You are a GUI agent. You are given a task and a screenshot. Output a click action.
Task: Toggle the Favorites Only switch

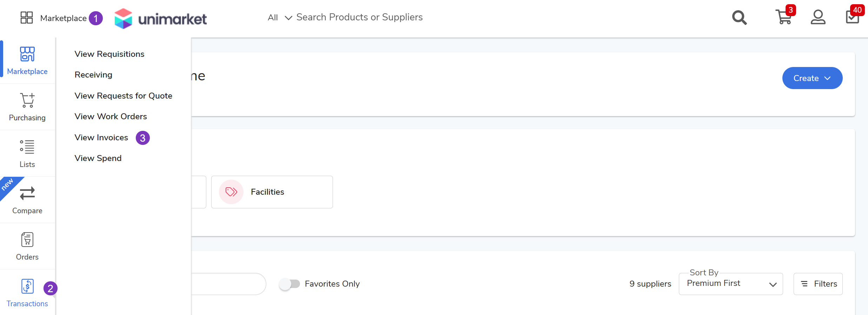(x=290, y=284)
